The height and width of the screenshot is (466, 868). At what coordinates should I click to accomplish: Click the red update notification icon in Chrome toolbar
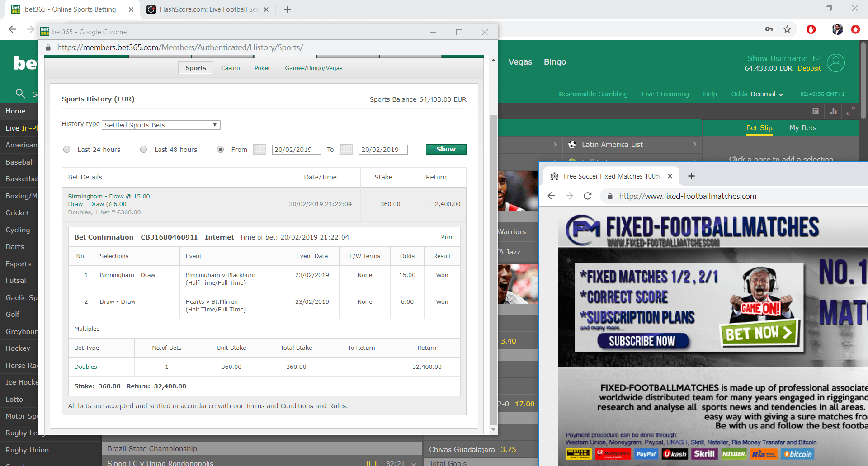pyautogui.click(x=855, y=29)
